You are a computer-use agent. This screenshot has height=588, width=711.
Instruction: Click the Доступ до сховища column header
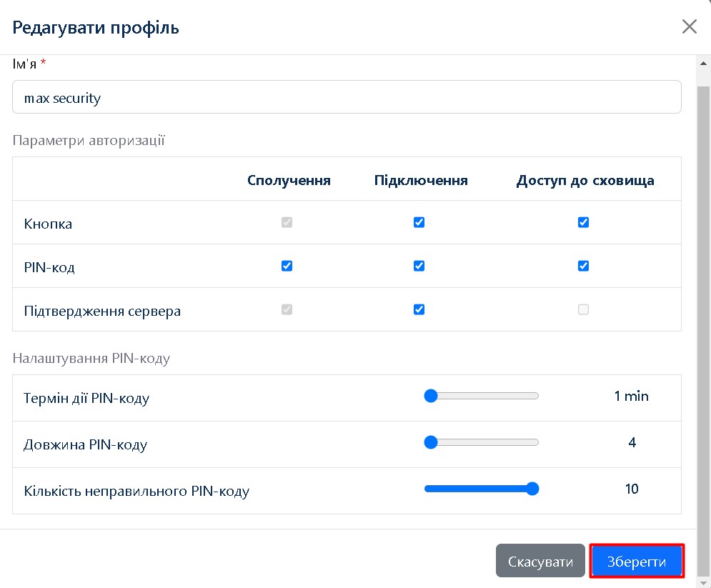[x=585, y=180]
